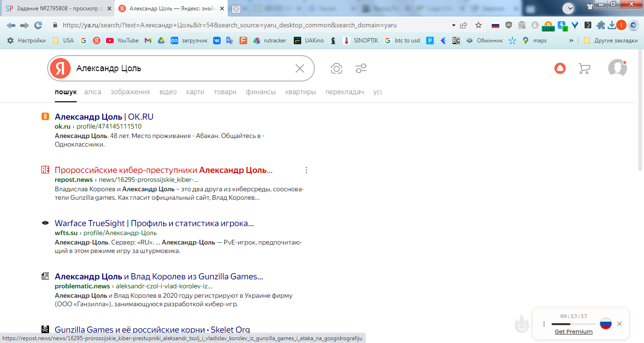Open three-dot menu for the repost.news result
Viewport: 644px width, 343px height.
(306, 170)
